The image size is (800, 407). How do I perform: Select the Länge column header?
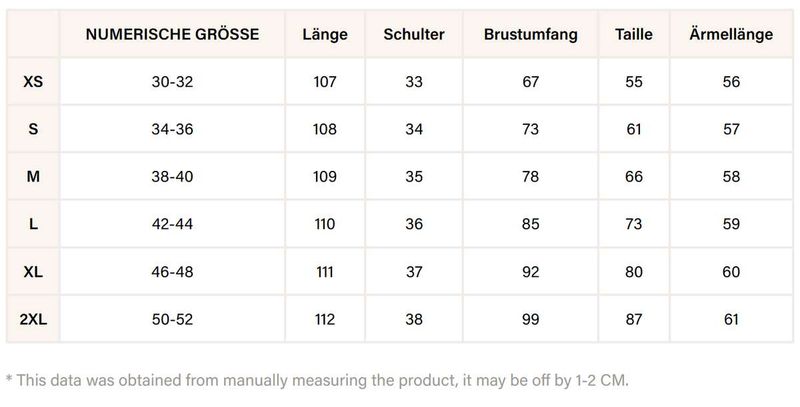pyautogui.click(x=324, y=35)
